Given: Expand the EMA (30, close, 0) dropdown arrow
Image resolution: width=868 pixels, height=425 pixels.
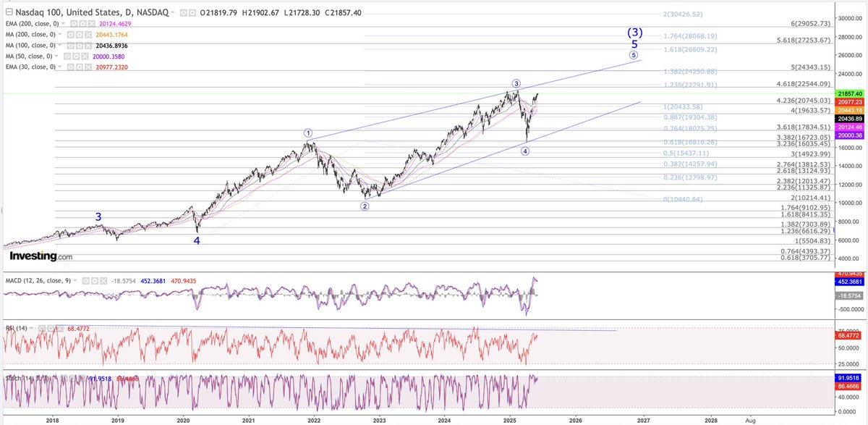Looking at the screenshot, I should pos(60,67).
